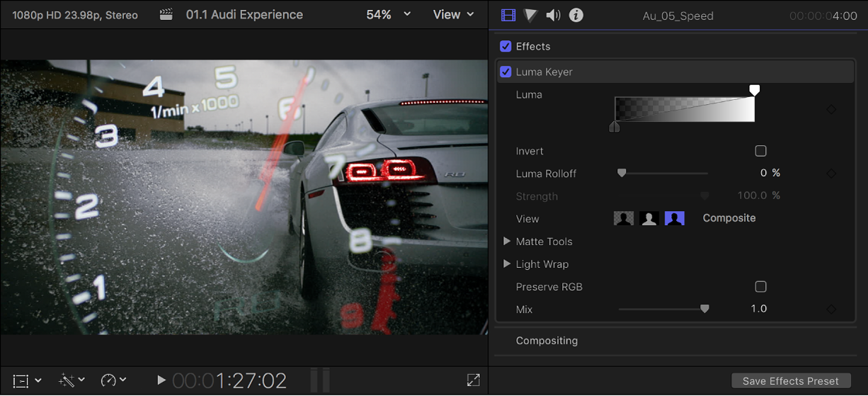Enable the Invert checkbox
Screen dimensions: 868x396
click(x=760, y=151)
